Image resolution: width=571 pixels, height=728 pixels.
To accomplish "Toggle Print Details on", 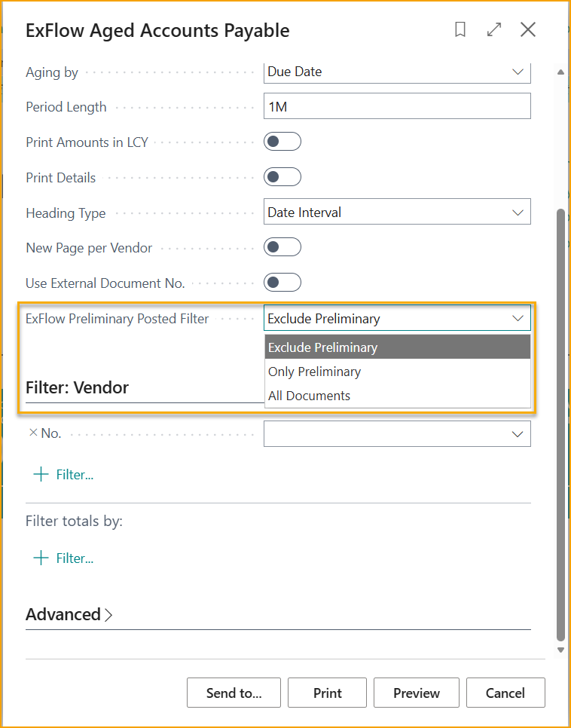I will pos(282,176).
